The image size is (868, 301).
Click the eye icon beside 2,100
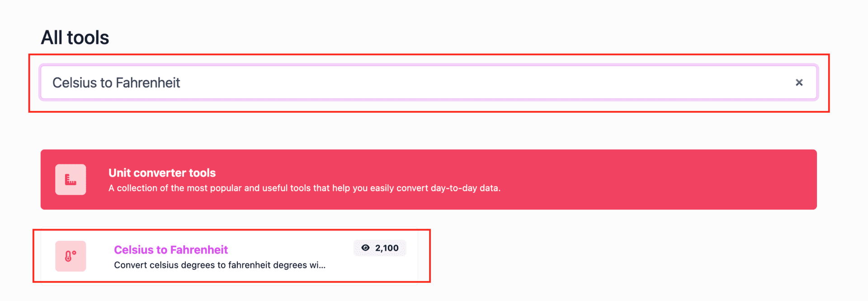tap(365, 248)
